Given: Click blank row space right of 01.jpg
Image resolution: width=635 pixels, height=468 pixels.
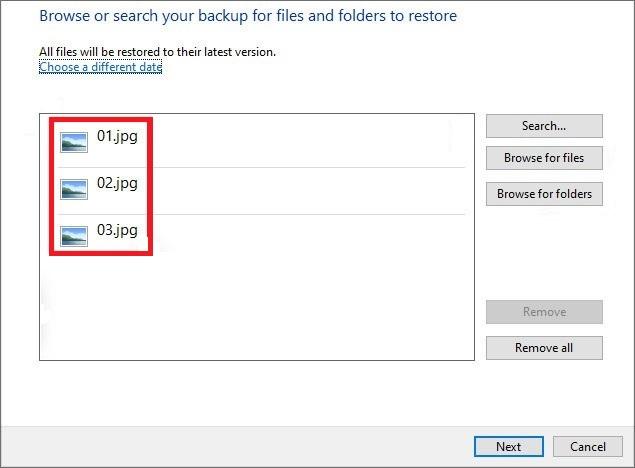Looking at the screenshot, I should [x=310, y=142].
